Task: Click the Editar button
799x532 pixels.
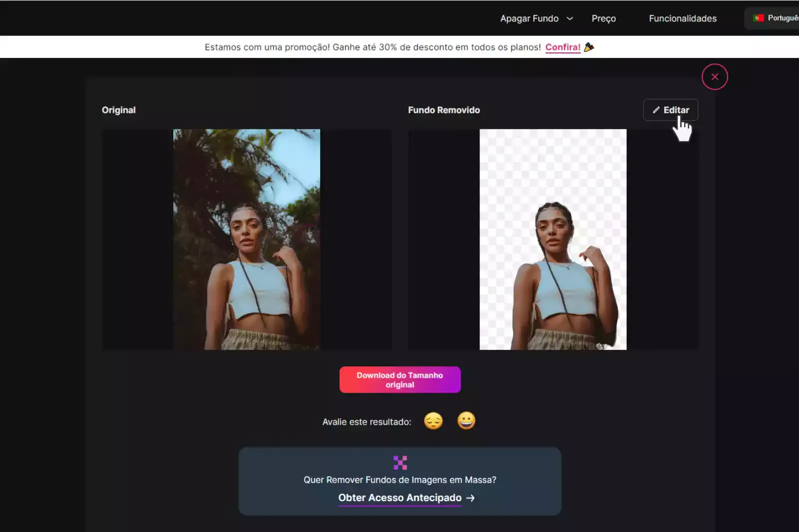Action: (671, 110)
